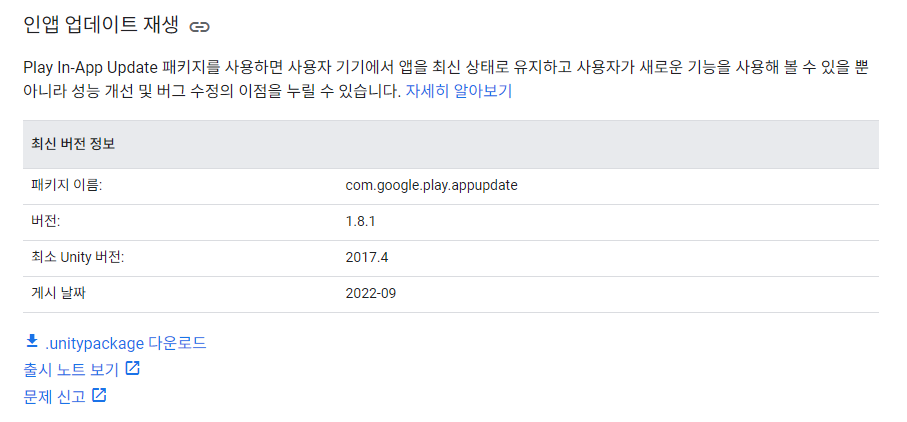Open 출시 노트 보기 link

coord(71,369)
